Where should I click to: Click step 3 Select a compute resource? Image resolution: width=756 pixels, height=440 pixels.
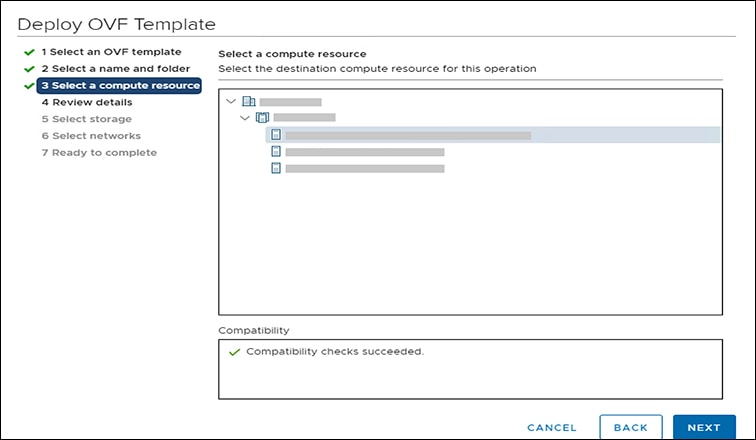120,86
